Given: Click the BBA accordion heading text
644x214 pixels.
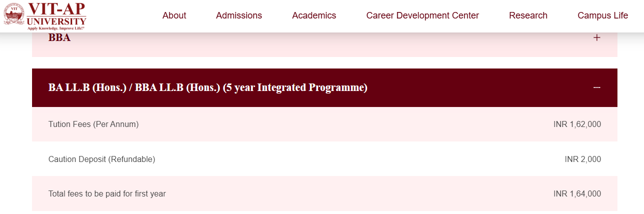Looking at the screenshot, I should tap(60, 37).
